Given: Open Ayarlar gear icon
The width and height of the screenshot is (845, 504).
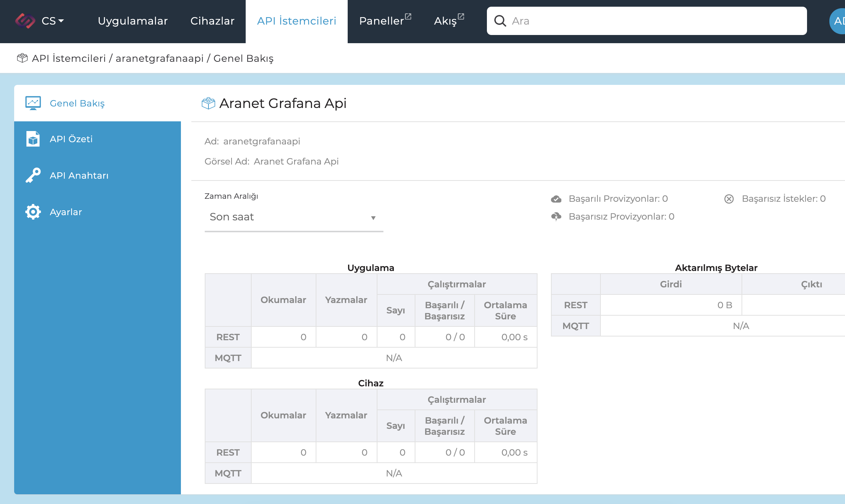Looking at the screenshot, I should [x=33, y=212].
